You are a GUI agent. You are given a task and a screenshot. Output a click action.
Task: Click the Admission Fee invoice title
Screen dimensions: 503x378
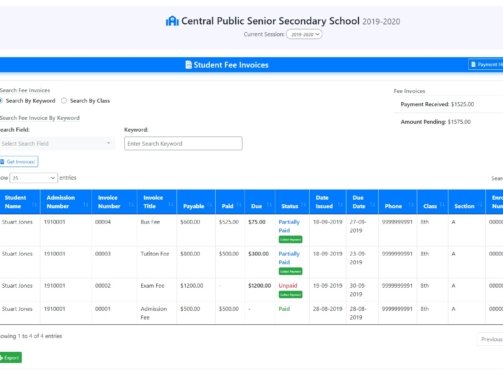[x=154, y=313]
